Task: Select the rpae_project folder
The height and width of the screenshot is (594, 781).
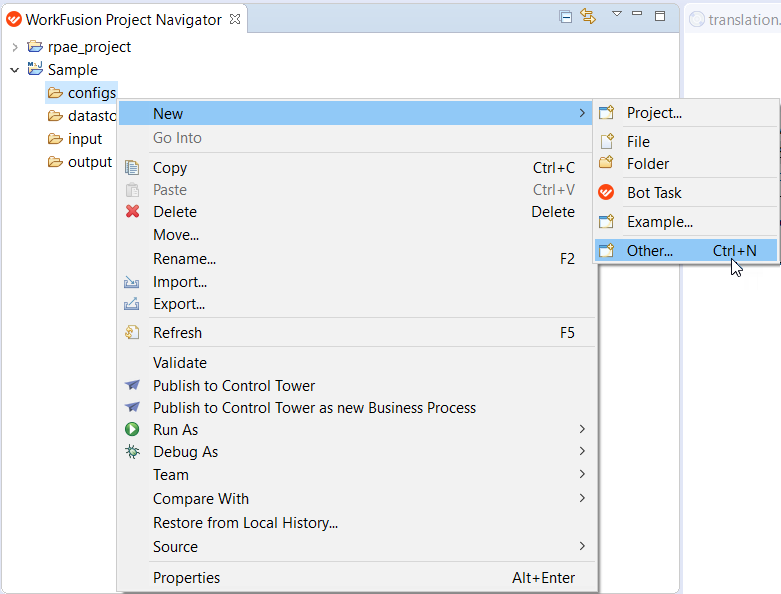Action: point(89,47)
